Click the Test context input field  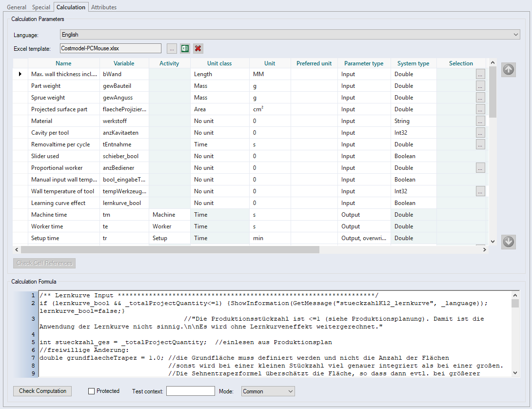point(190,391)
